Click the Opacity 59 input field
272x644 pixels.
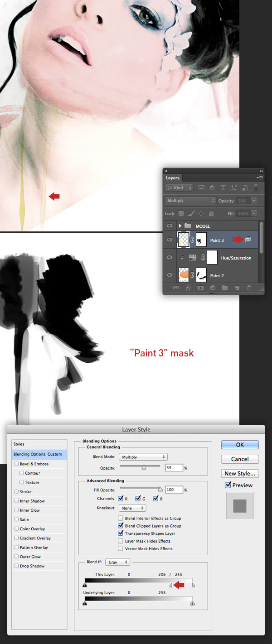click(174, 468)
